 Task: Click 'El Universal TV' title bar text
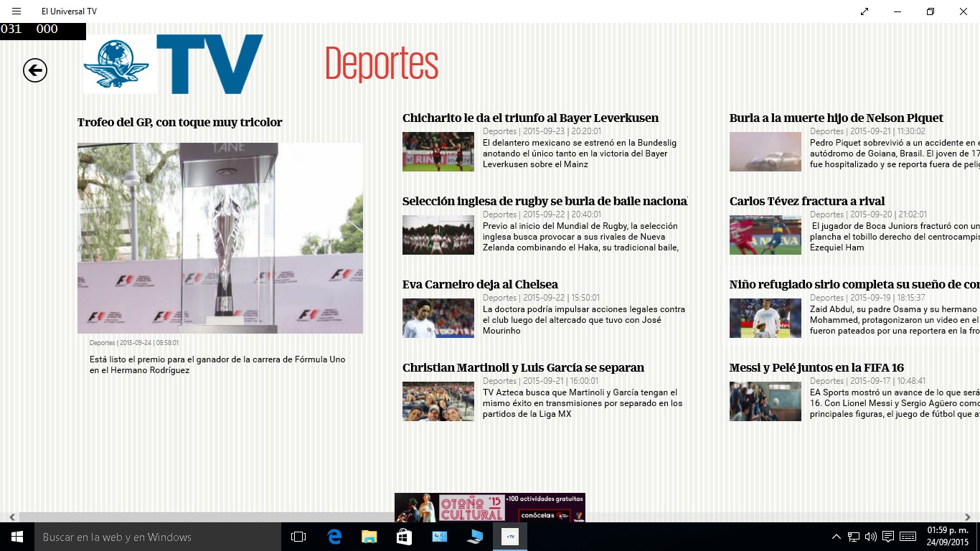pyautogui.click(x=69, y=11)
